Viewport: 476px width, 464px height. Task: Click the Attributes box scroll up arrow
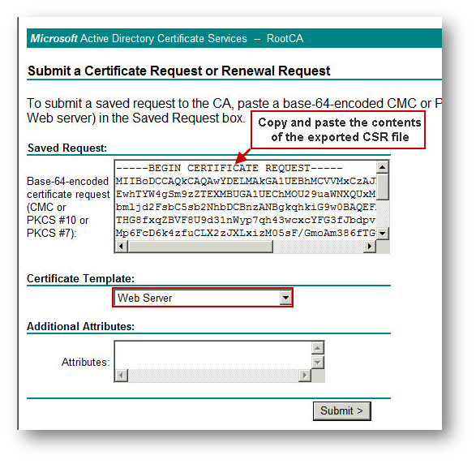(x=318, y=348)
